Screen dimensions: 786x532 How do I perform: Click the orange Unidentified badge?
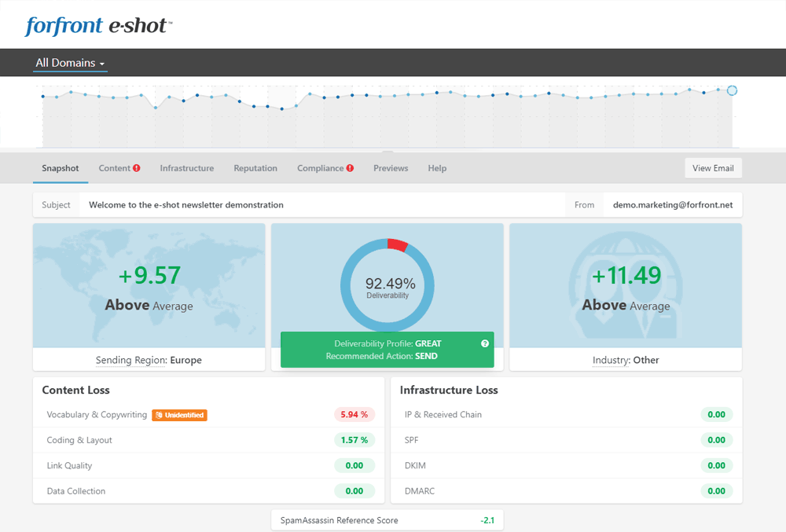(x=179, y=415)
